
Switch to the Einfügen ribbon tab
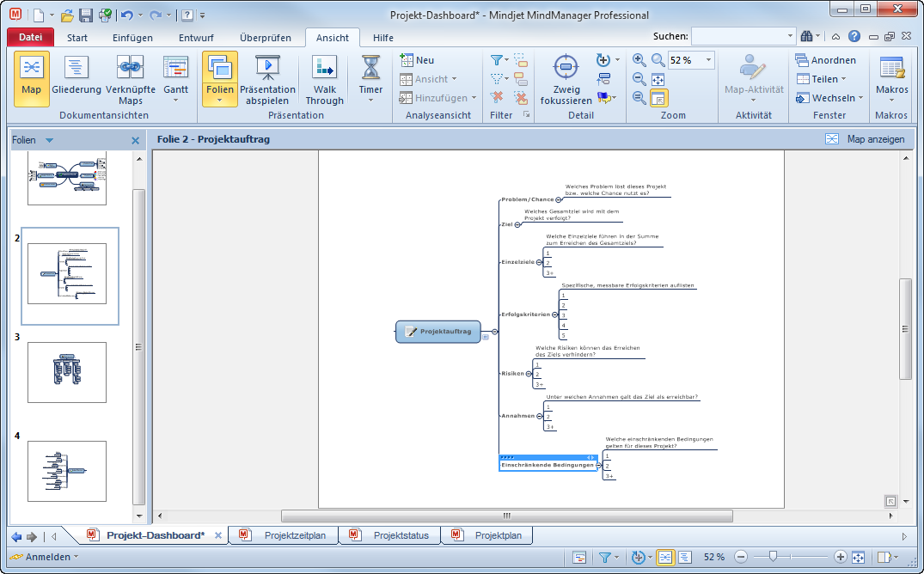[132, 38]
